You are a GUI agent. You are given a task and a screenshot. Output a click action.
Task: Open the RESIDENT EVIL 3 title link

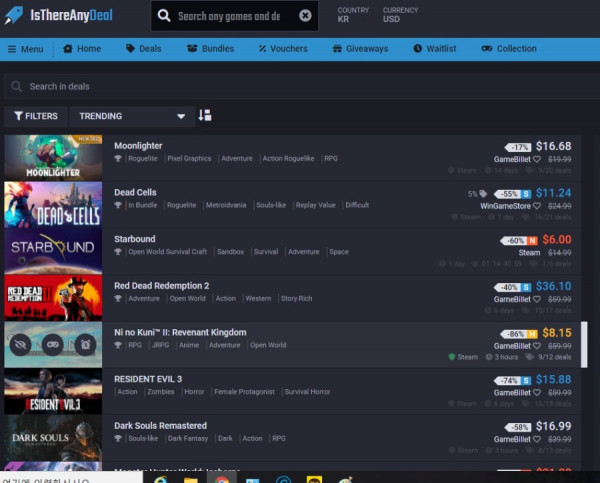pos(148,379)
